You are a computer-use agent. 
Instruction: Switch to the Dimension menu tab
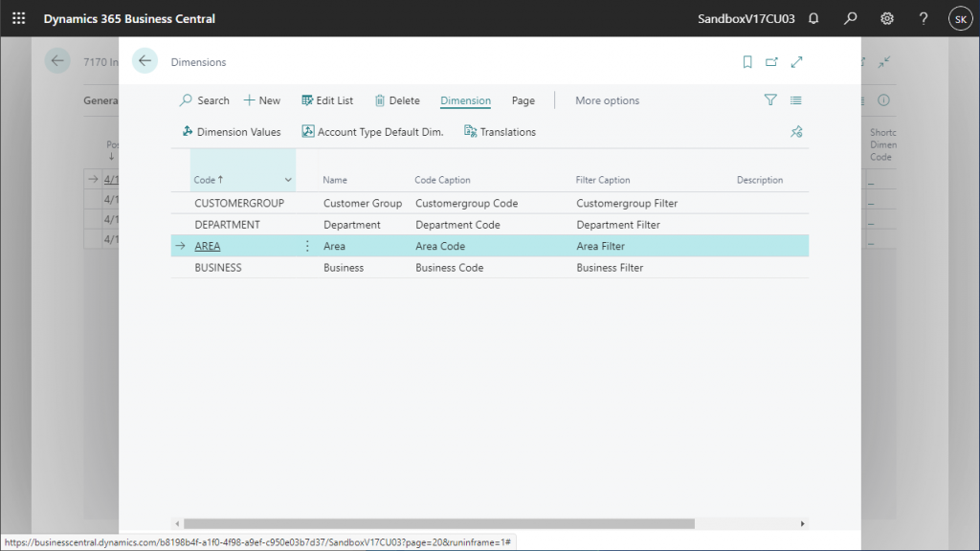[465, 100]
